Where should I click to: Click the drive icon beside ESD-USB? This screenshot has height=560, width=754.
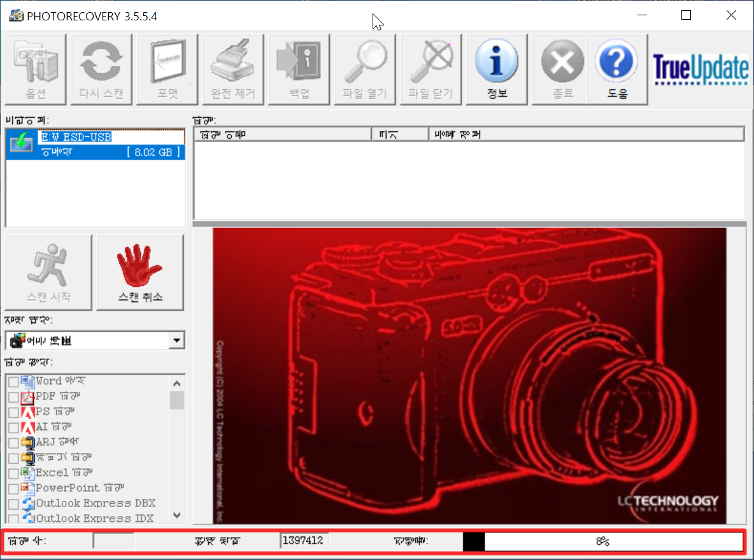point(22,143)
